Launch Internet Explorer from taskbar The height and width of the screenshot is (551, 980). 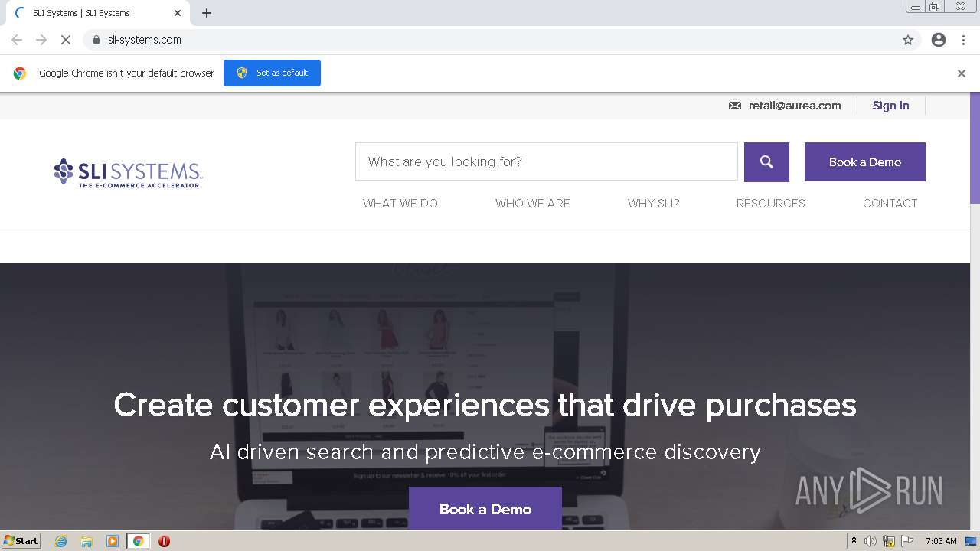coord(60,541)
